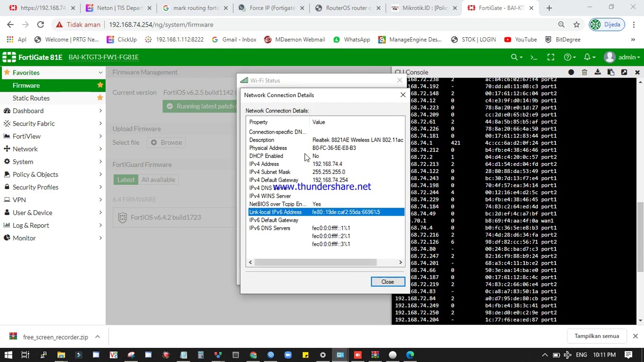Click the Security Fabric sidebar icon
The height and width of the screenshot is (362, 644).
7,123
